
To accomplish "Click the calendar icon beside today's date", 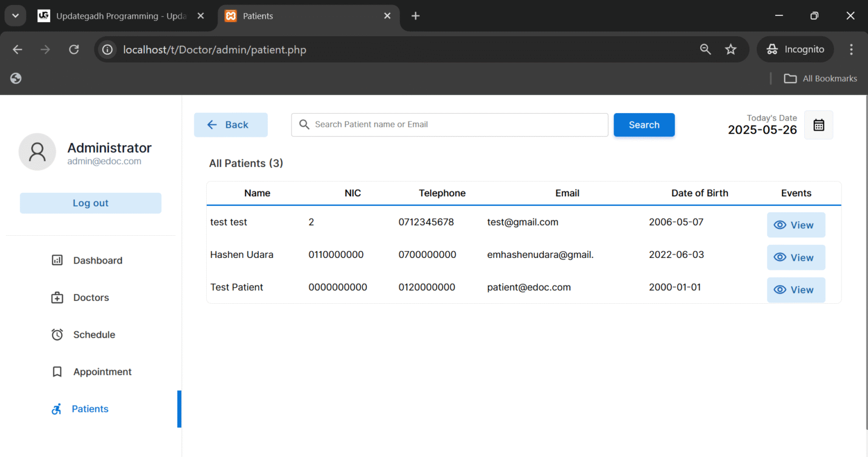I will tap(818, 125).
